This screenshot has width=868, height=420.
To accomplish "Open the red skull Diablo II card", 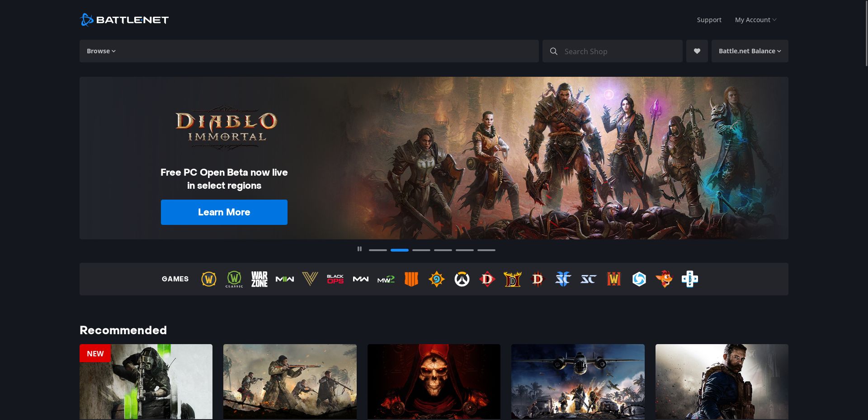I will point(434,382).
